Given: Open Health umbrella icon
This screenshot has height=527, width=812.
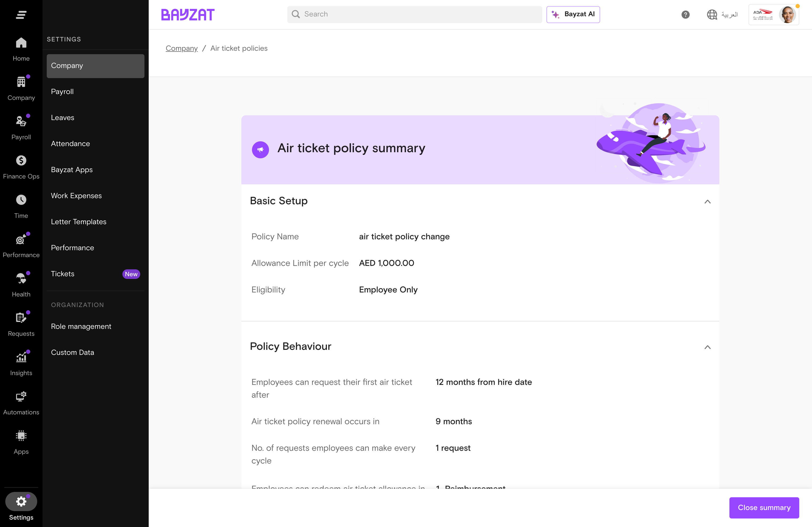Looking at the screenshot, I should click(x=21, y=279).
